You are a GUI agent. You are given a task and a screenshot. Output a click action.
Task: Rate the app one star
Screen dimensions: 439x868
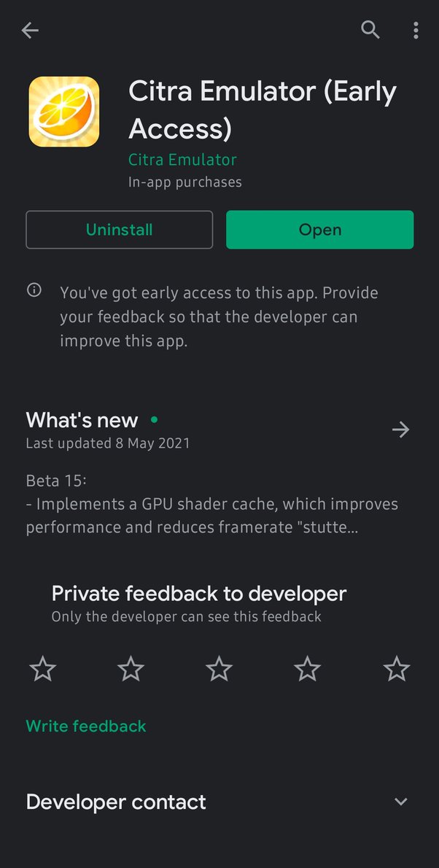[x=42, y=668]
